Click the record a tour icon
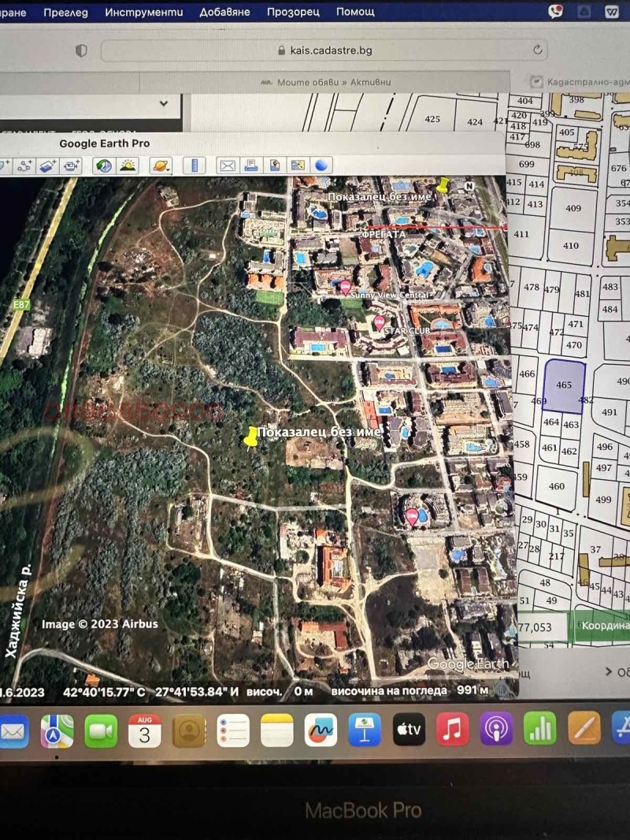 click(x=72, y=165)
